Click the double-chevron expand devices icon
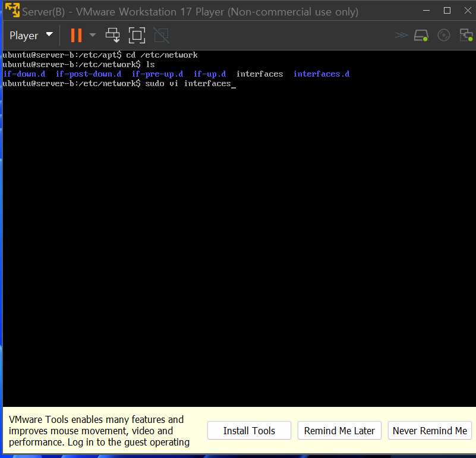Screen dimensions: 476x458 401,35
